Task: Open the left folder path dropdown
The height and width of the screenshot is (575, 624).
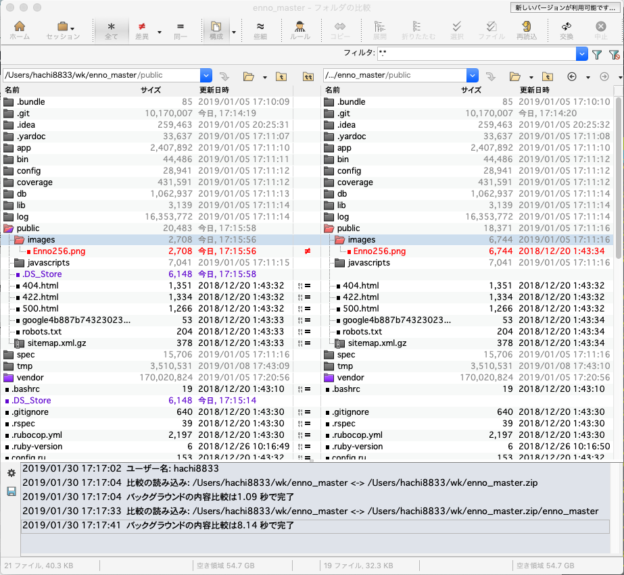Action: (206, 75)
